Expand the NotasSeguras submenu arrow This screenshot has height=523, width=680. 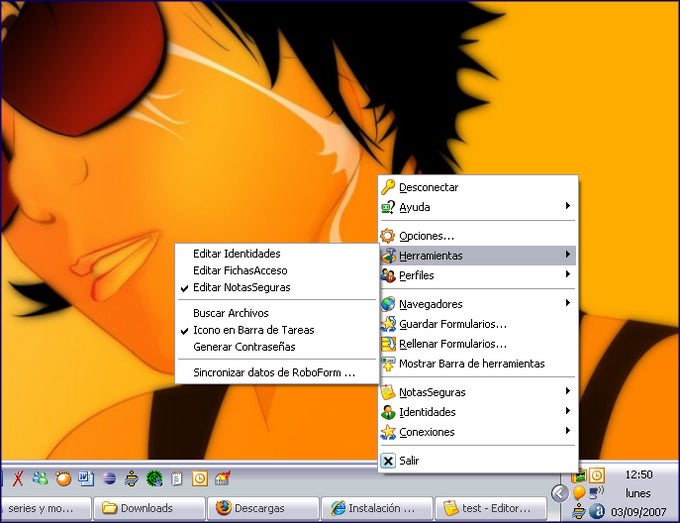568,391
